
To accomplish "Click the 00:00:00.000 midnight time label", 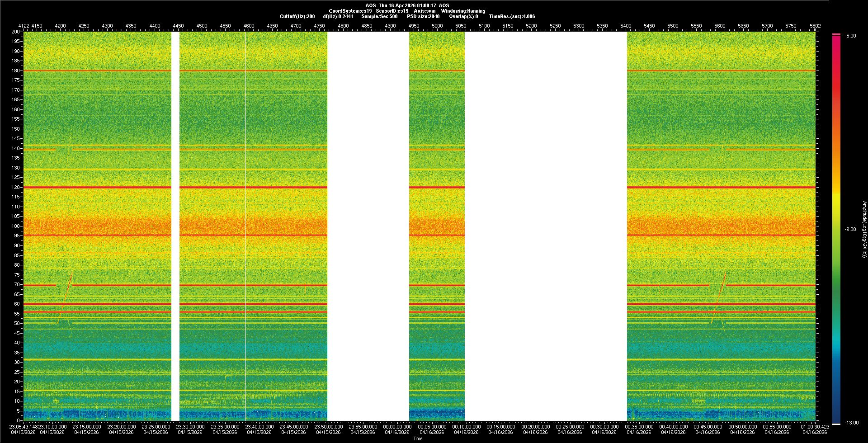I will coord(397,426).
